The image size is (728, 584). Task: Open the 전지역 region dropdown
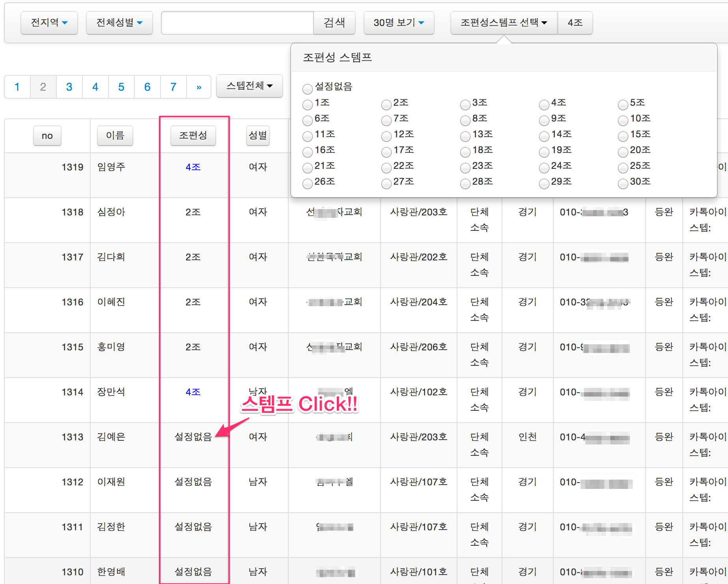49,23
